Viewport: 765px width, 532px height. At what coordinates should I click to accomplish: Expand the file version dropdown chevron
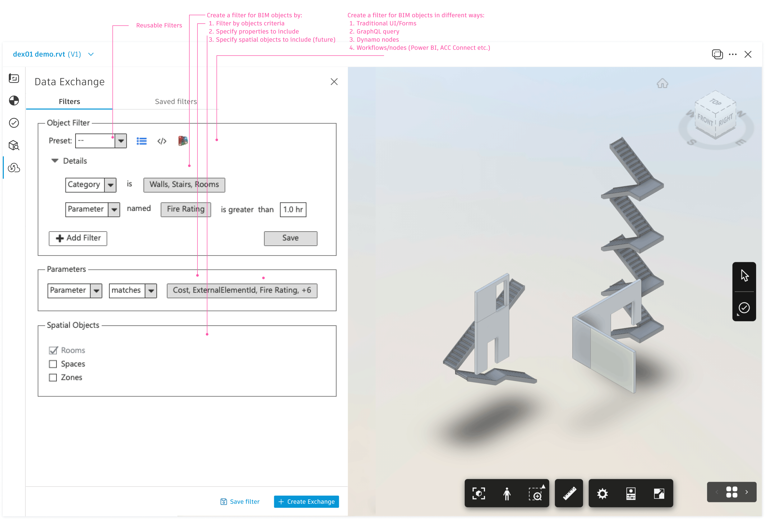point(91,54)
